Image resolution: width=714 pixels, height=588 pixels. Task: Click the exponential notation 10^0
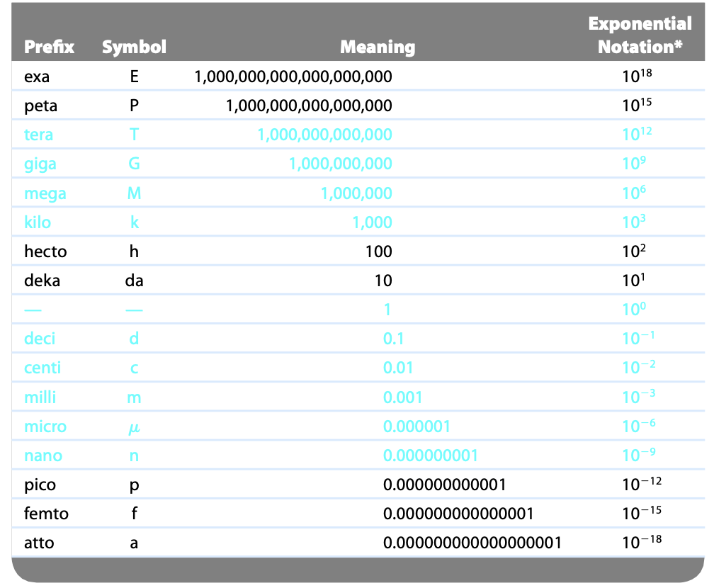coord(634,309)
